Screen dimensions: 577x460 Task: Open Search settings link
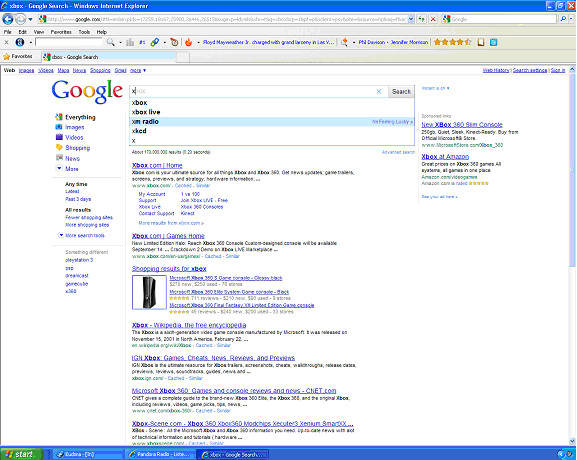point(530,70)
